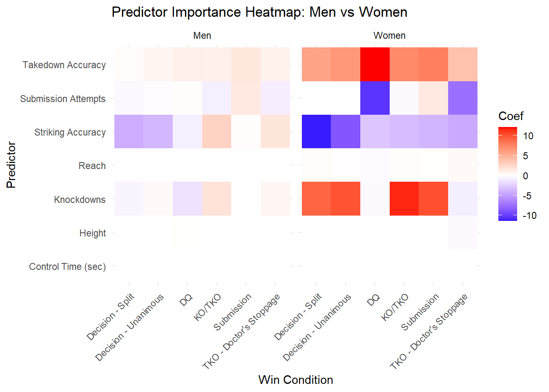Click the Takedown Accuracy axis label
Viewport: 549px width, 392px height.
coord(64,65)
